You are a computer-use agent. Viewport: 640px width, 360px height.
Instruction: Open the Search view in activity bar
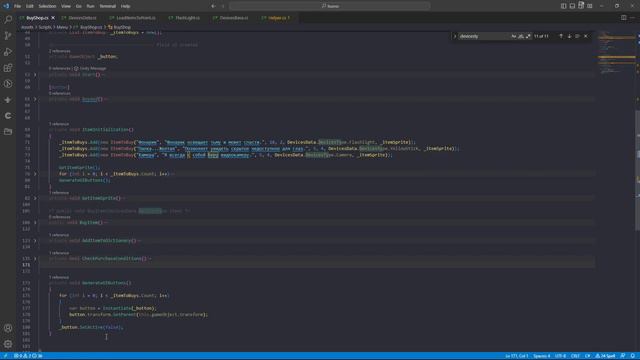click(x=8, y=20)
